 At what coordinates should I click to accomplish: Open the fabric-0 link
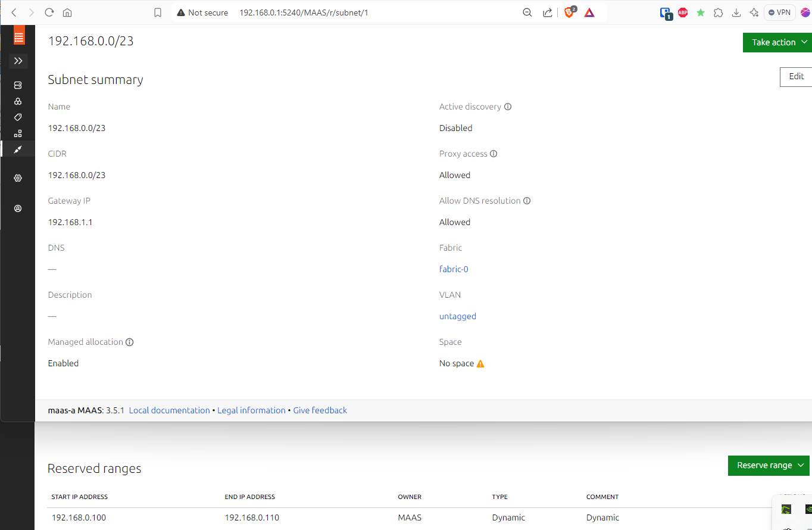coord(454,269)
